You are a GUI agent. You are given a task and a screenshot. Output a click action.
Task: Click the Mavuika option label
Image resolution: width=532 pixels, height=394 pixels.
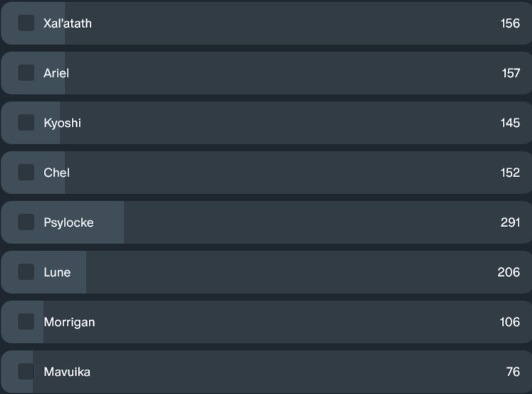[x=67, y=372]
